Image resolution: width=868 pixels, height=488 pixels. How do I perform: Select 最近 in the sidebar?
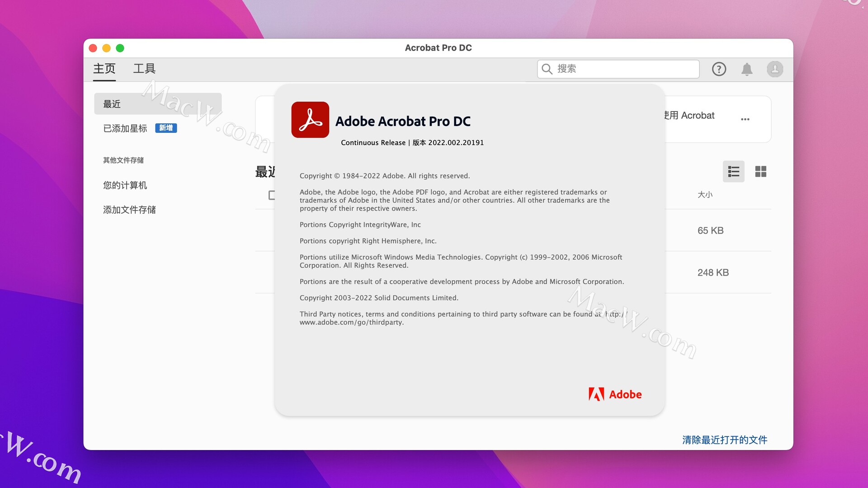pyautogui.click(x=112, y=103)
